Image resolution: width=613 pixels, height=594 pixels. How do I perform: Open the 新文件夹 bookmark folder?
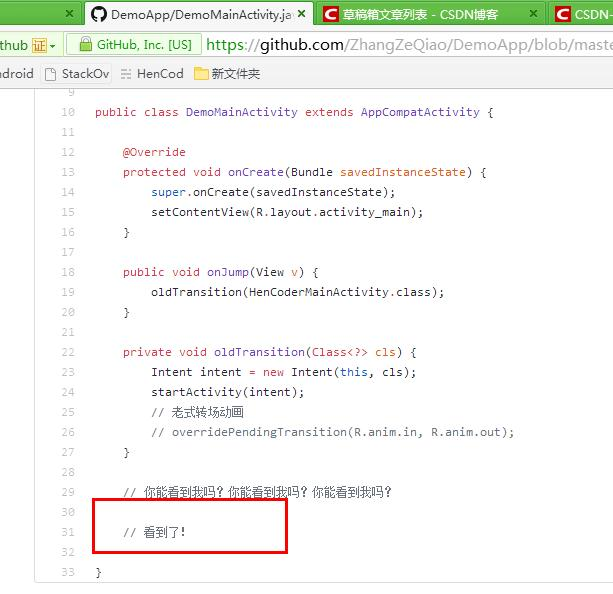(x=227, y=74)
